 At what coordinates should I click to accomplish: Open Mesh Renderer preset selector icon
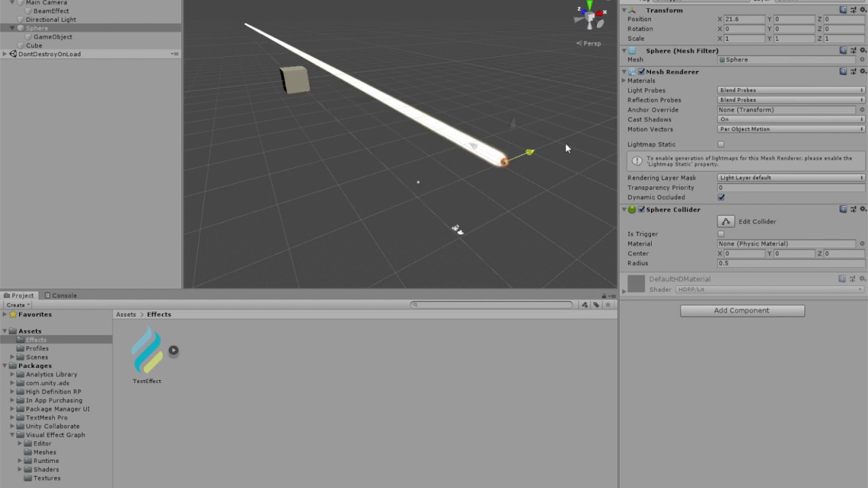(x=853, y=71)
